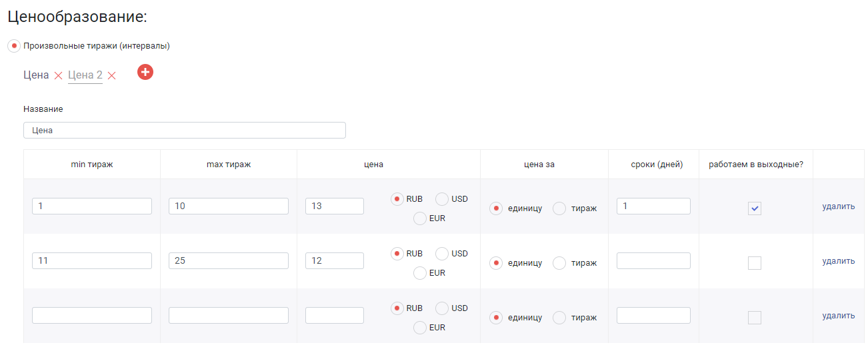Select USD in the row priced 12

(442, 254)
